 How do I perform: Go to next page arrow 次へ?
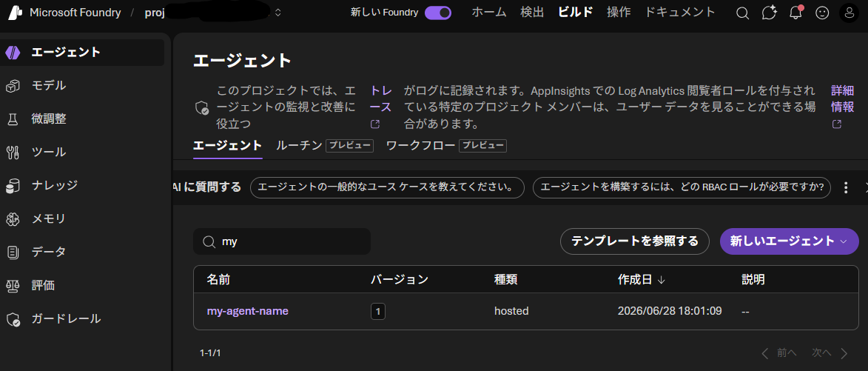[844, 353]
